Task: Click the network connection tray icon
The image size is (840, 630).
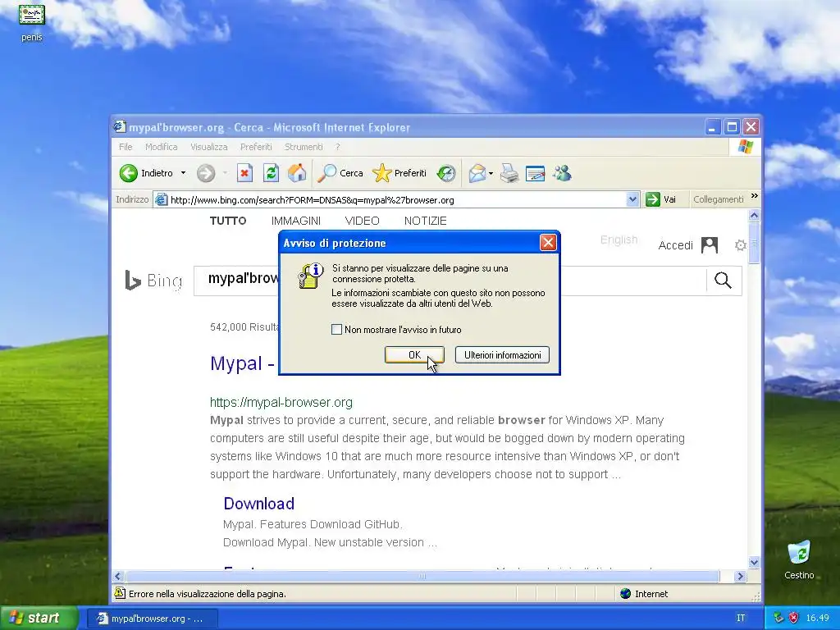Action: [778, 619]
